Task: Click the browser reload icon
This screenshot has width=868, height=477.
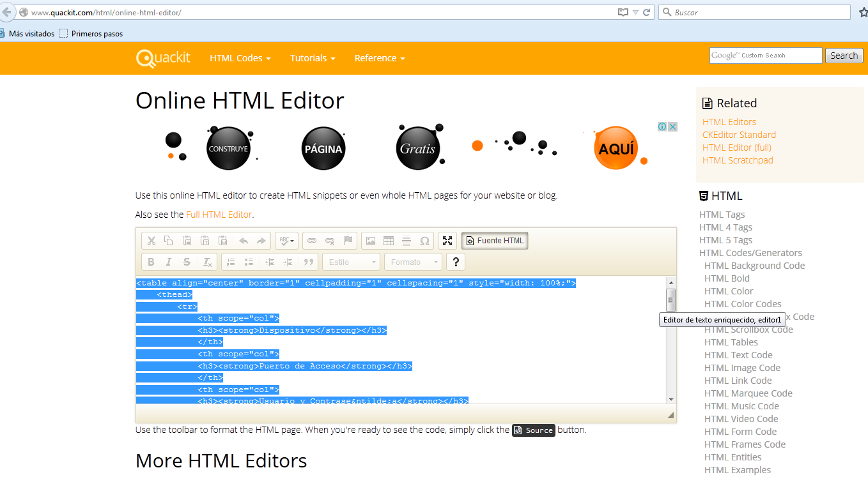Action: 647,12
